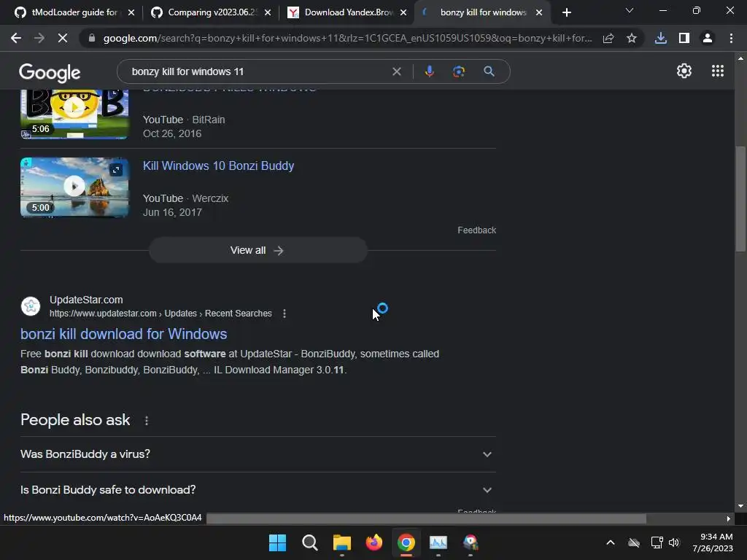Open the tab search dropdown arrow
Screen dimensions: 747x560
click(x=630, y=10)
